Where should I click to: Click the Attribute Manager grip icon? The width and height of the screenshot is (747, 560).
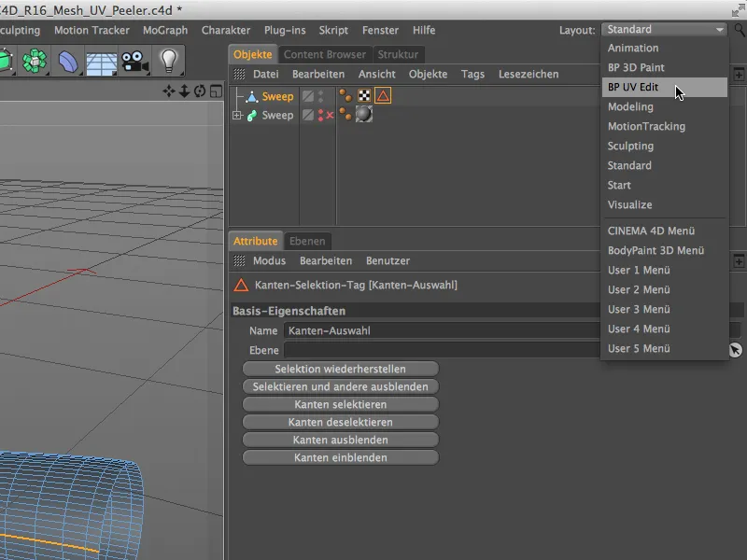point(239,260)
